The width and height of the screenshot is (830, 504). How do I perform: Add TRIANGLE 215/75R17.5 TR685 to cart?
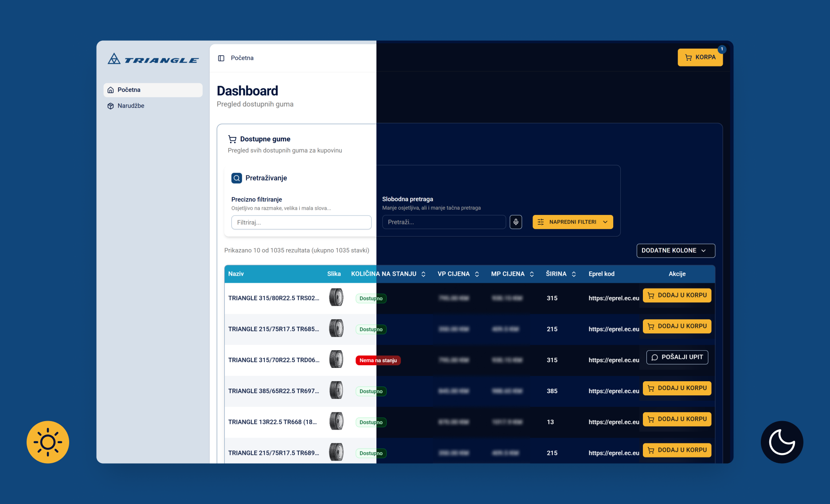coord(677,326)
